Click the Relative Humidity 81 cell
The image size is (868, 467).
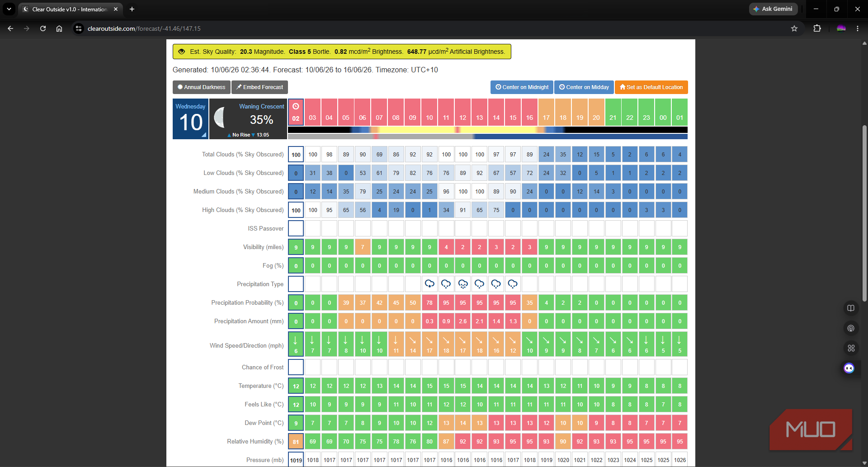pos(296,441)
